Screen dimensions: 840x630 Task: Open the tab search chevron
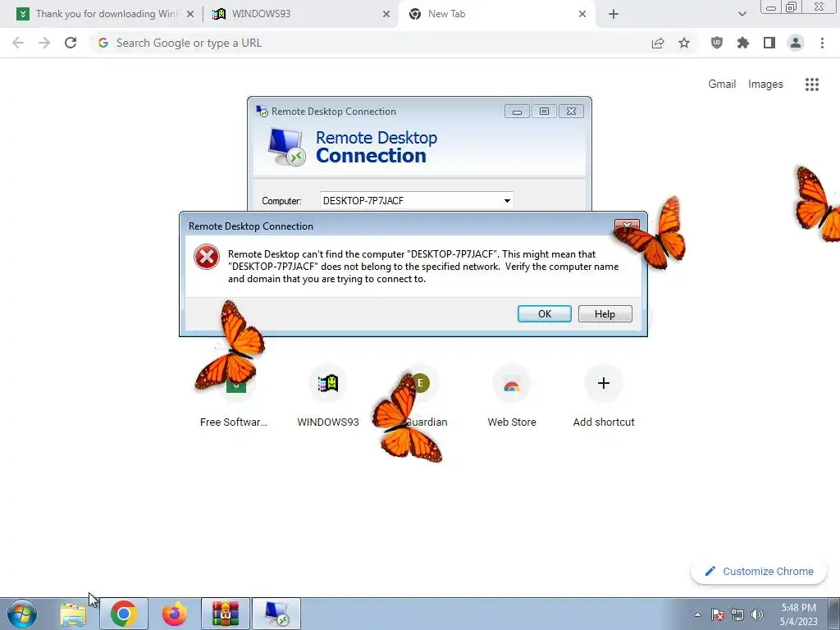pyautogui.click(x=742, y=15)
